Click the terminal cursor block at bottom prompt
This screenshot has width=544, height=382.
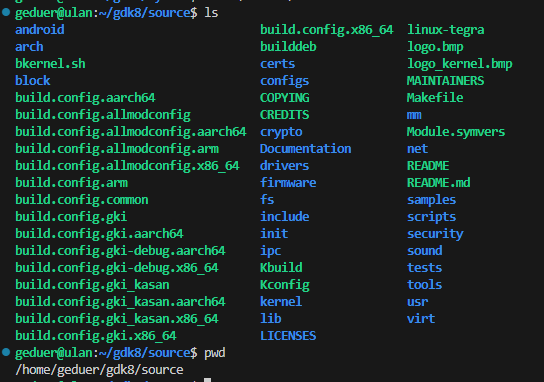pos(207,380)
